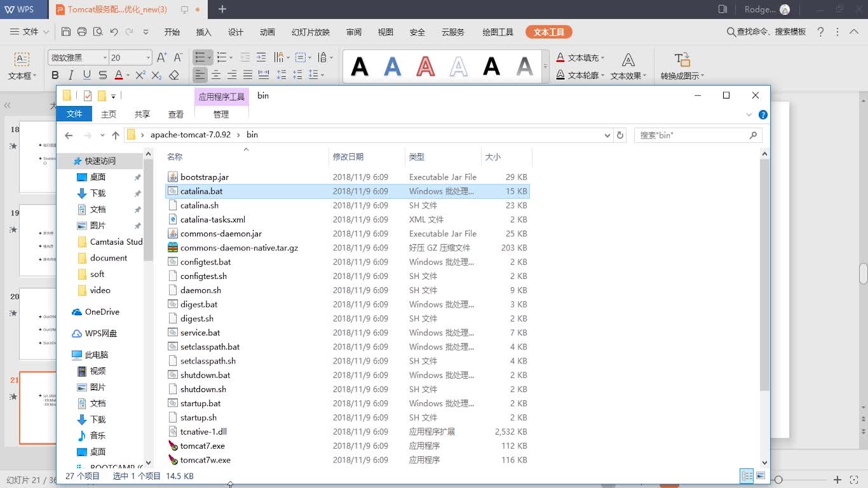This screenshot has width=868, height=488.
Task: Expand the Explorer ribbon chevron
Action: [749, 115]
